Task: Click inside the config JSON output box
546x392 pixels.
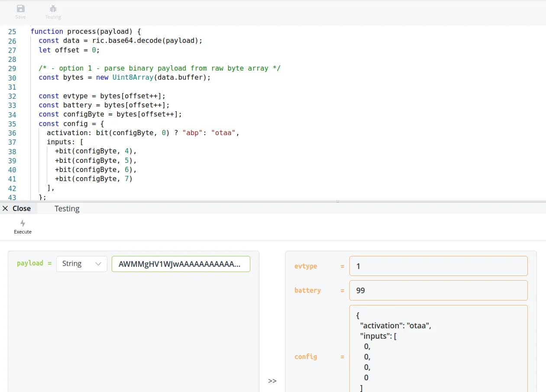Action: (x=438, y=351)
